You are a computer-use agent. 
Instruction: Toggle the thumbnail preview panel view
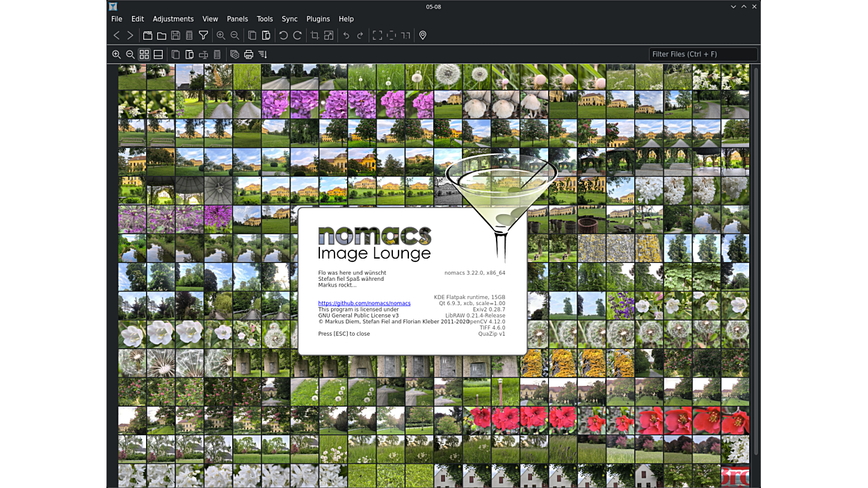click(158, 54)
